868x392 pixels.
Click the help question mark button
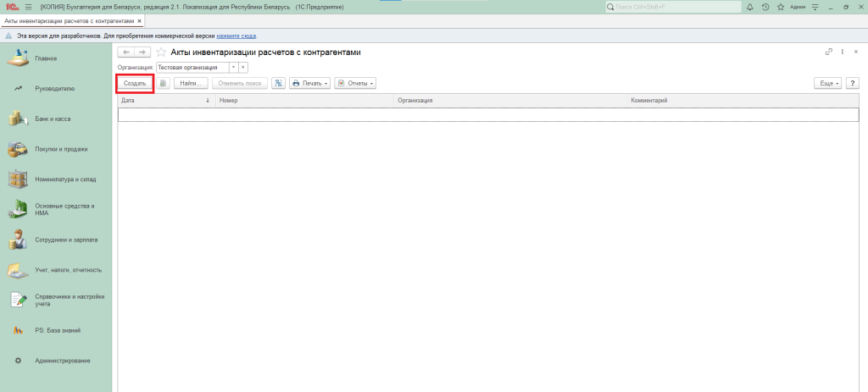852,83
